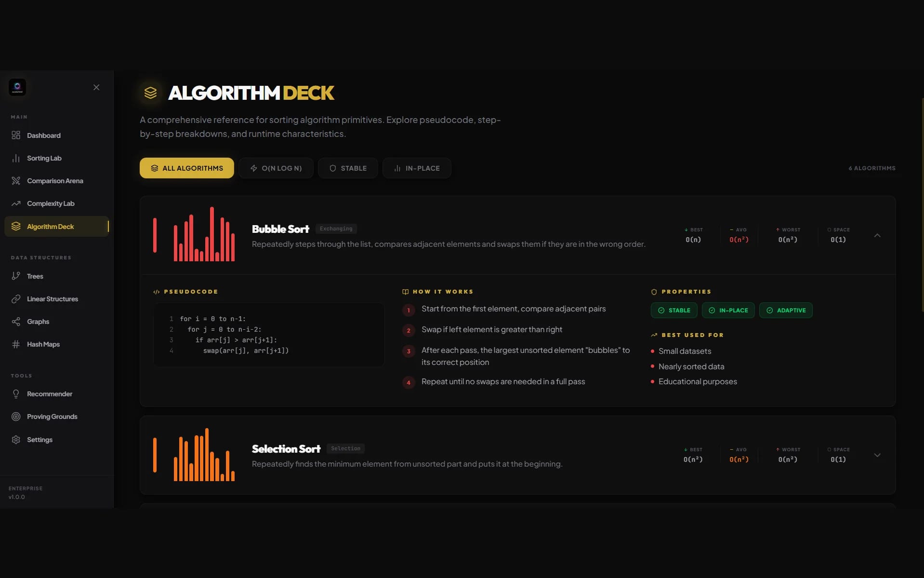Open Trees data structure page
Image resolution: width=924 pixels, height=578 pixels.
(x=57, y=276)
